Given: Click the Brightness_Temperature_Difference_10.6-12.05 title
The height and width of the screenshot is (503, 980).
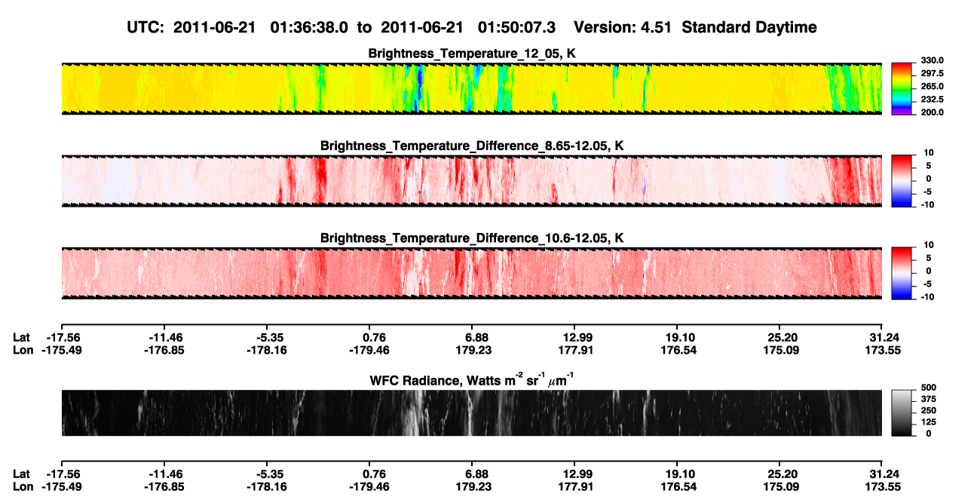Looking at the screenshot, I should 472,238.
